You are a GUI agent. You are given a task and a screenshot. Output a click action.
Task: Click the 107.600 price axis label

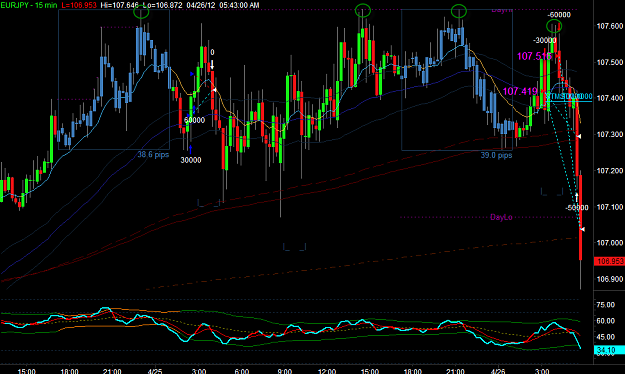tap(609, 26)
